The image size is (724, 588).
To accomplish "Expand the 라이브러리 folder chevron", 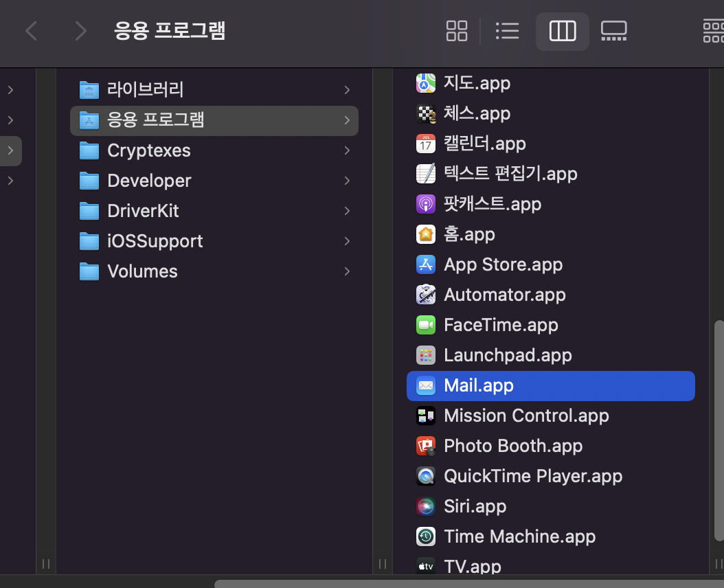I will (347, 90).
